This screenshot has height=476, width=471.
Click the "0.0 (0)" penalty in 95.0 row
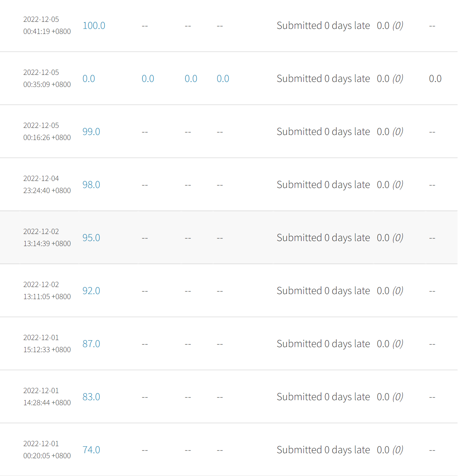point(390,238)
